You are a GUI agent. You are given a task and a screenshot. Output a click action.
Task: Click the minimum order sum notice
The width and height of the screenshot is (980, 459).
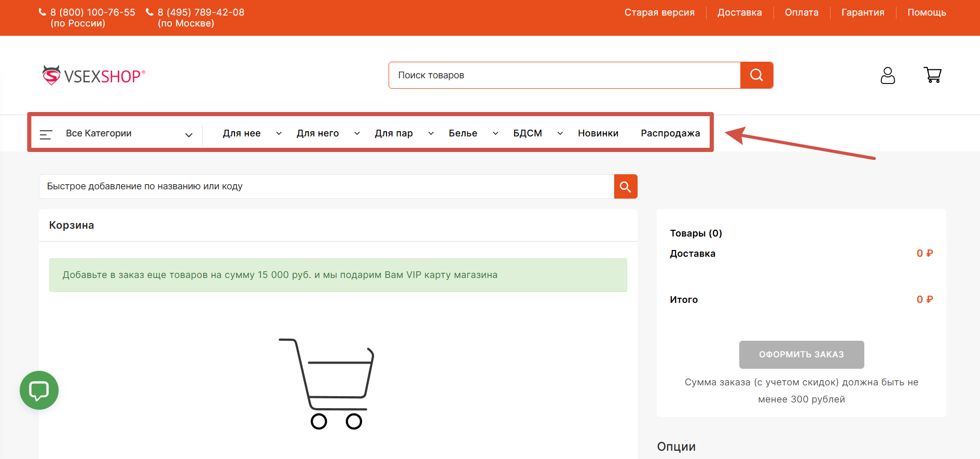point(802,391)
